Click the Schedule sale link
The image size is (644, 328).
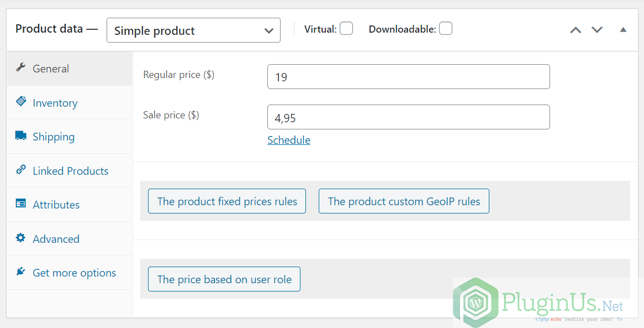289,140
